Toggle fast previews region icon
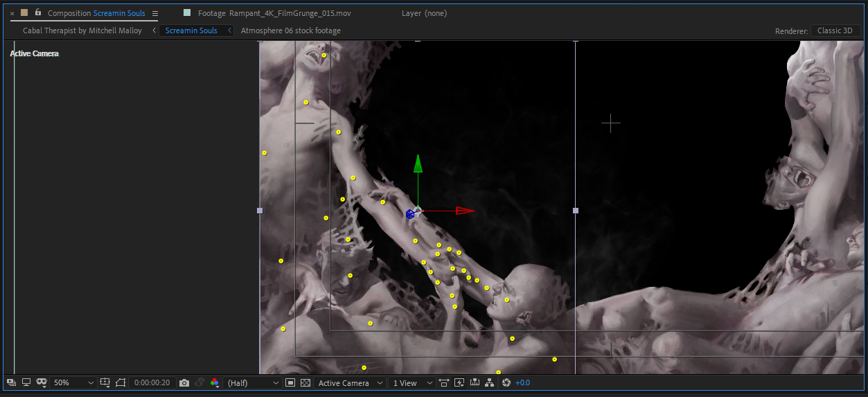Viewport: 868px width, 397px height. pyautogui.click(x=290, y=382)
